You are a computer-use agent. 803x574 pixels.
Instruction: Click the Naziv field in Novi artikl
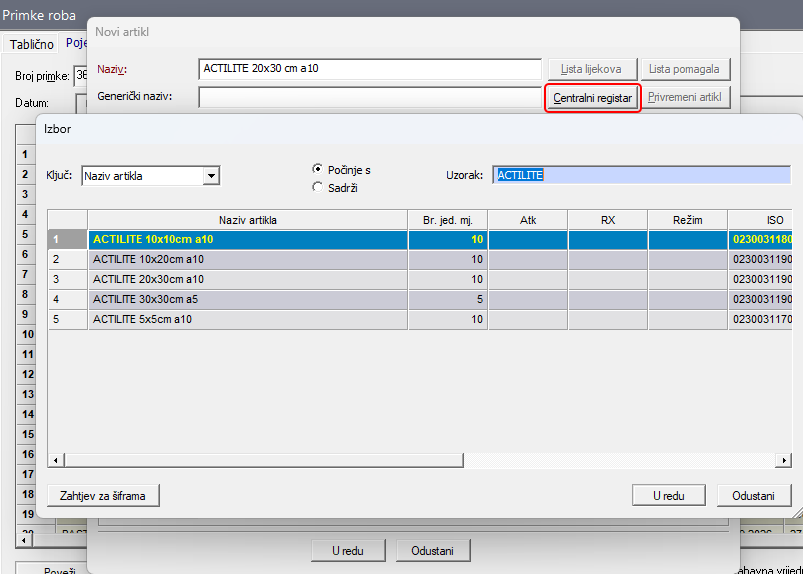370,69
